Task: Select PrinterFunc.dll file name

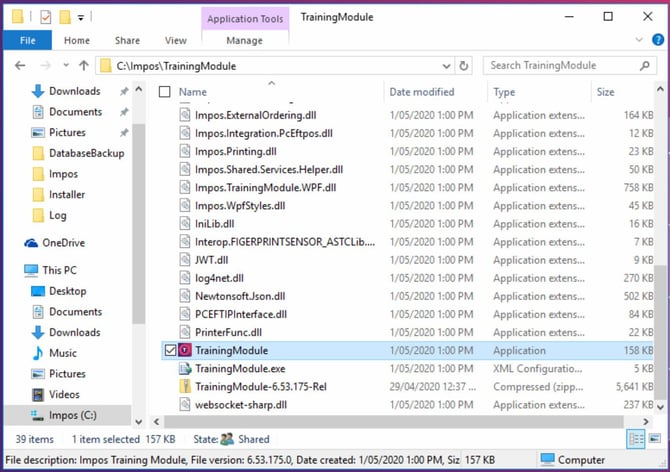Action: pyautogui.click(x=228, y=332)
